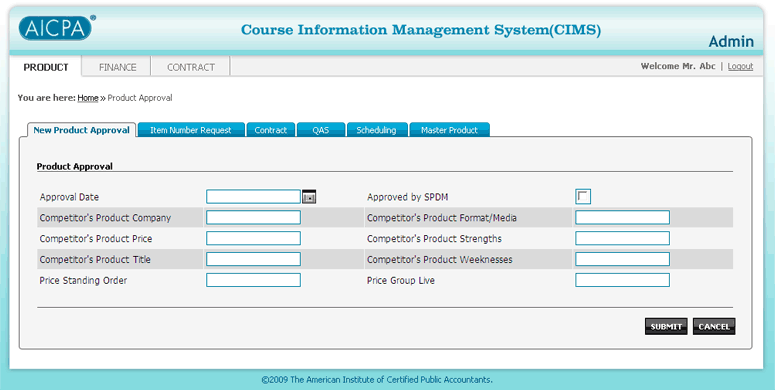Click the CANCEL button
Viewport: 775px width, 390px height.
(x=714, y=326)
